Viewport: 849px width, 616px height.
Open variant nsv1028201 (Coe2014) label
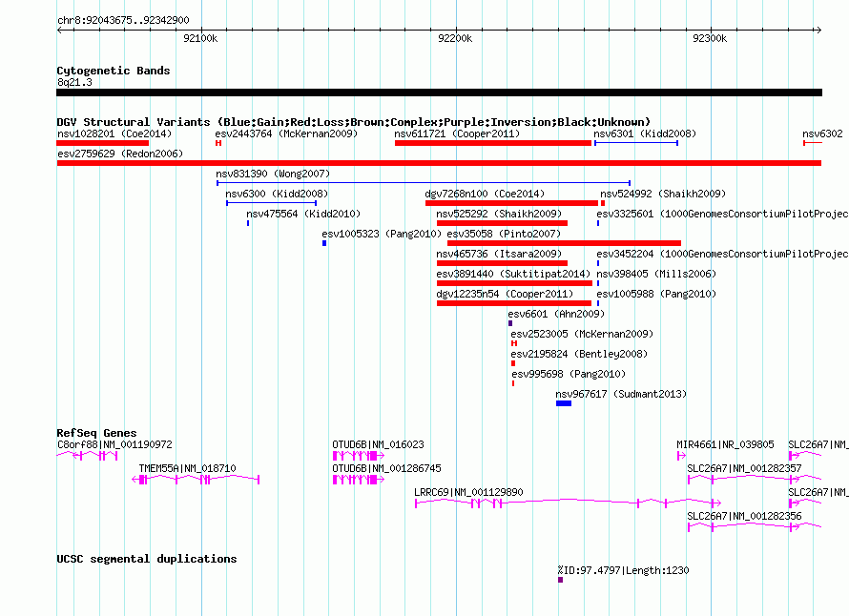click(114, 133)
